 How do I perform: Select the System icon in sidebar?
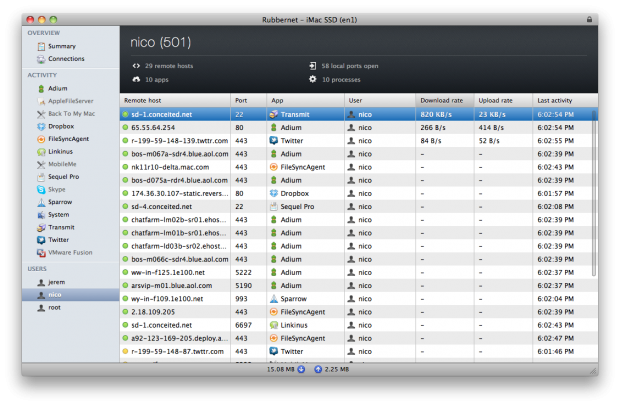click(41, 215)
